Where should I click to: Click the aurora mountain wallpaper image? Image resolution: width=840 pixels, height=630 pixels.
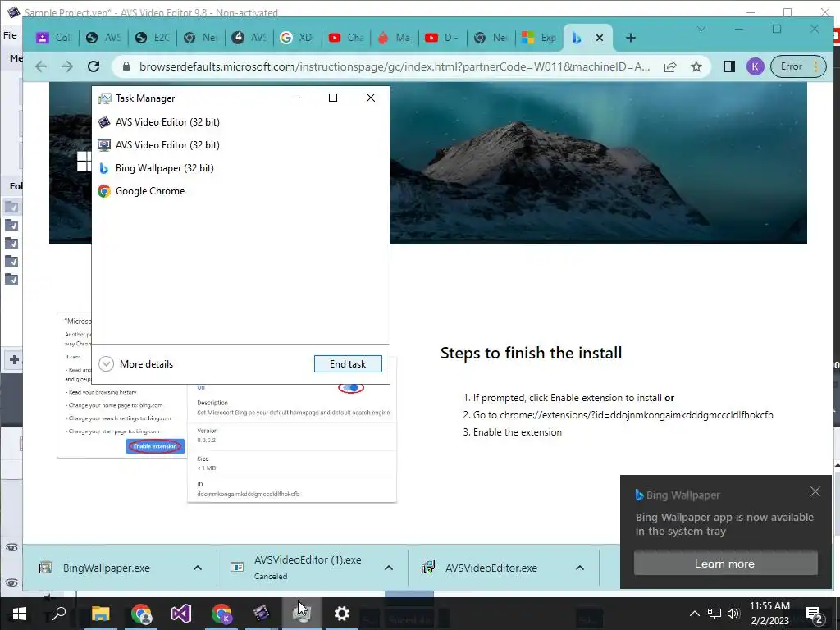pyautogui.click(x=598, y=163)
